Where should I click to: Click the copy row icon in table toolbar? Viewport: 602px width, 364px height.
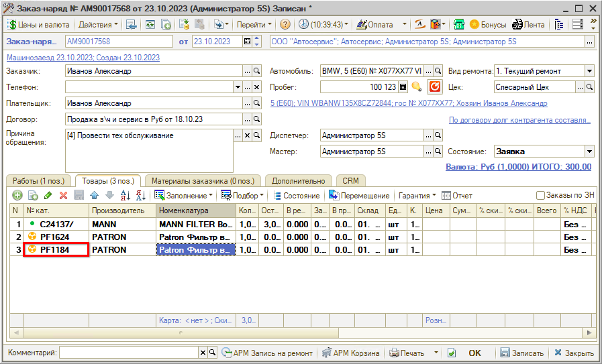[33, 195]
